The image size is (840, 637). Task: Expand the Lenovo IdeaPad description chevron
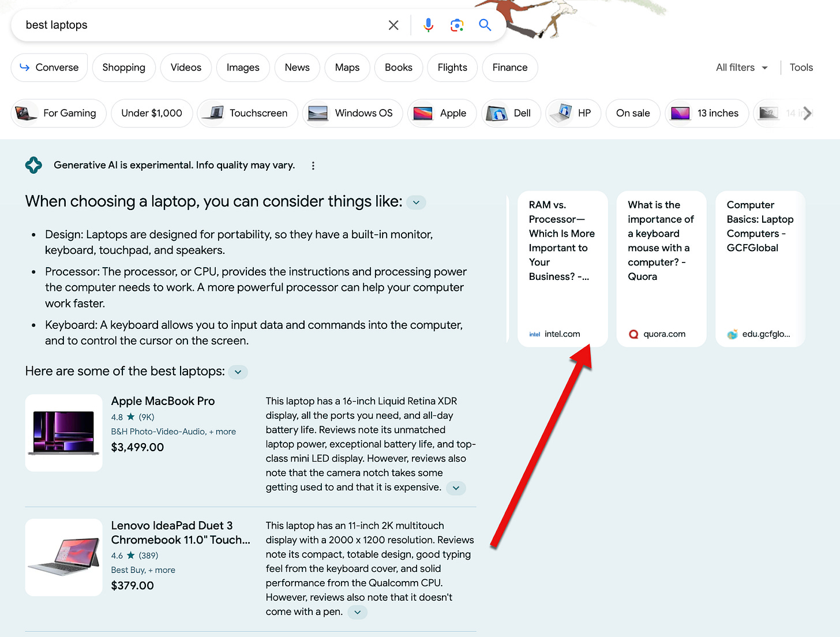click(358, 612)
